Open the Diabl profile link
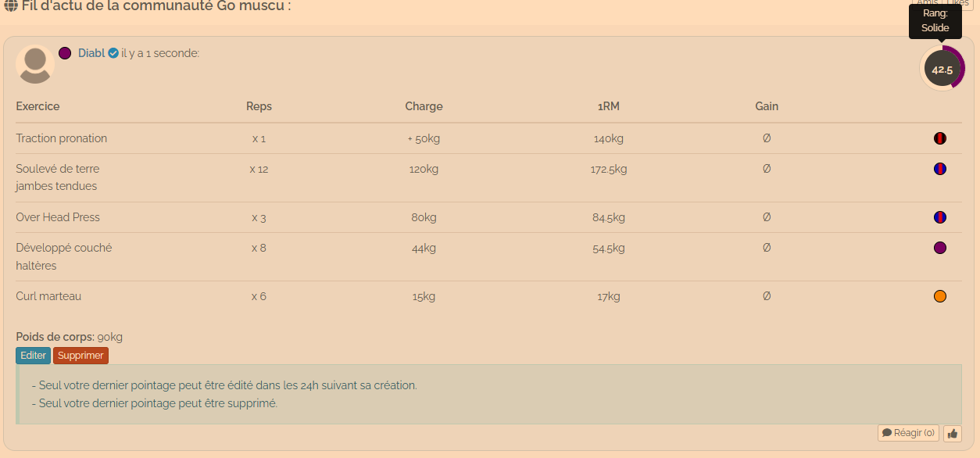 click(x=91, y=53)
